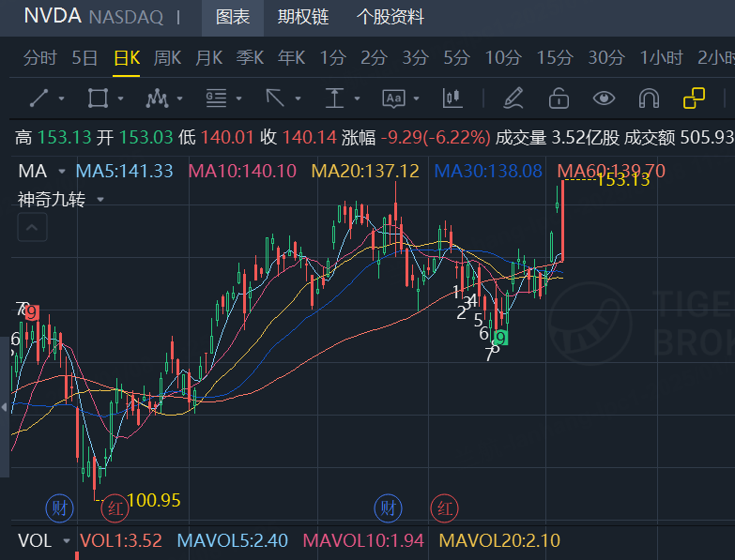
Task: Open the line tool dropdown arrow
Action: pyautogui.click(x=61, y=98)
